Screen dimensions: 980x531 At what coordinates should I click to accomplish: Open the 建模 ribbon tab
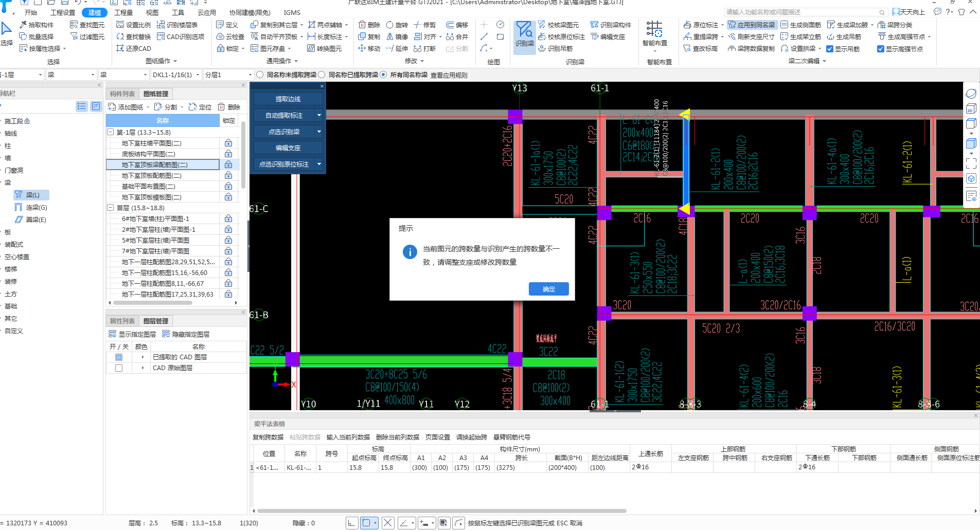(x=95, y=12)
